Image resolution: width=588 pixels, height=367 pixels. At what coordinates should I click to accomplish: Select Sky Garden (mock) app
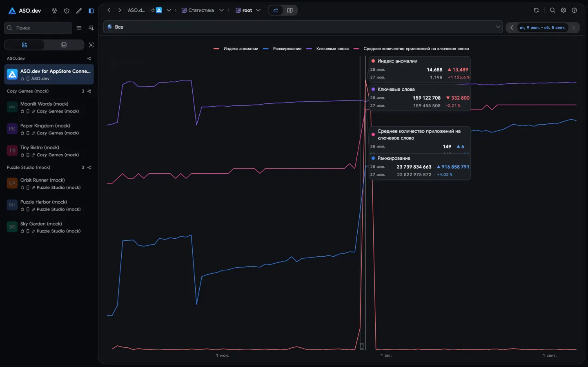coord(49,227)
